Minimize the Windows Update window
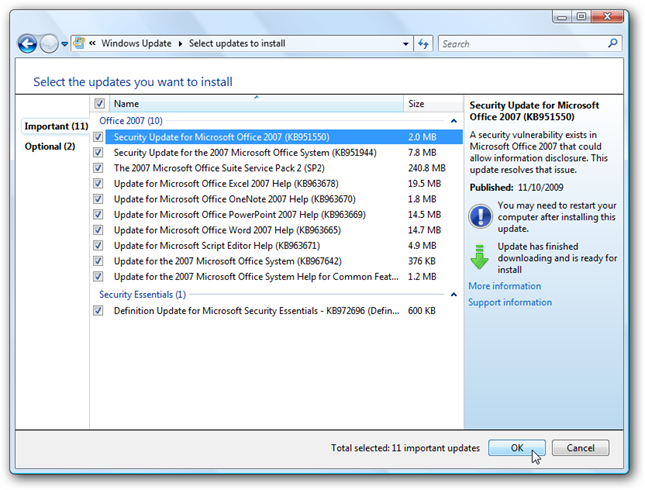The image size is (645, 490). click(562, 16)
